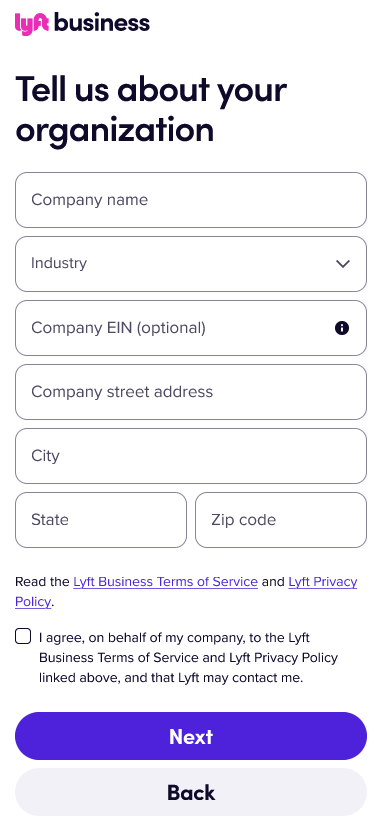Open Lyft Business Terms of Service link

(x=165, y=582)
